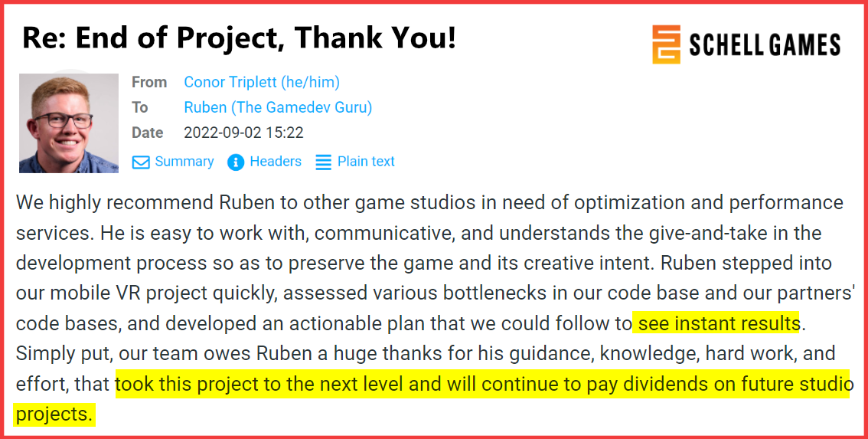This screenshot has height=439, width=868.
Task: Click the opening body sentence "We highly recommend Ruben"
Action: click(x=115, y=203)
